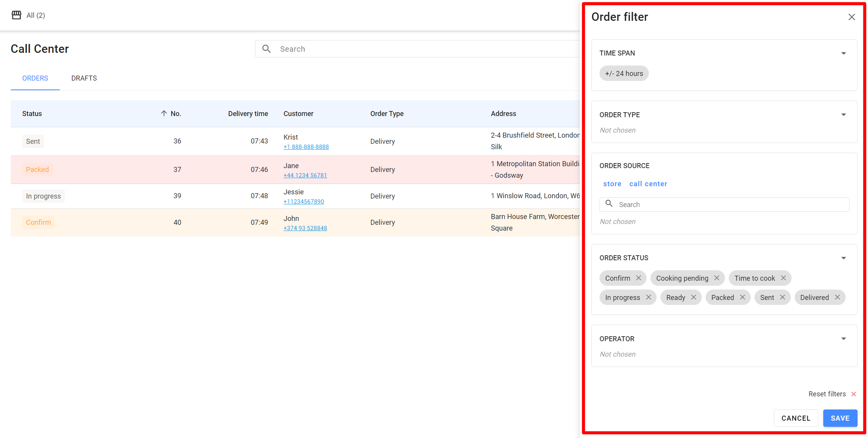Sort by the Delivery time column header
868x438 pixels.
[248, 114]
